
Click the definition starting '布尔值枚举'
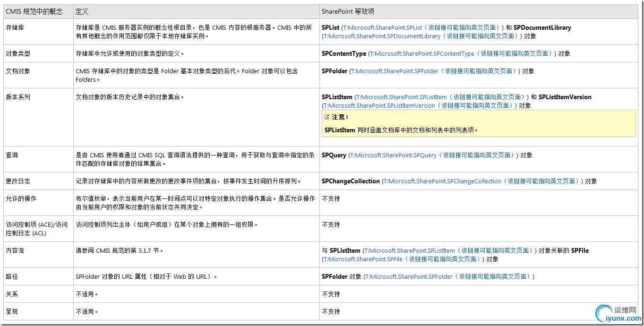tap(196, 203)
